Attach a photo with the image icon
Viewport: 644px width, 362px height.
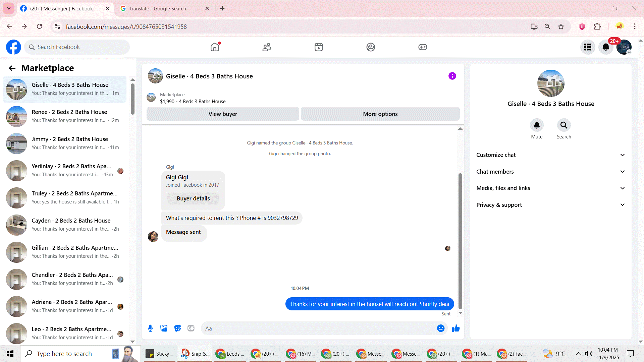pyautogui.click(x=164, y=328)
